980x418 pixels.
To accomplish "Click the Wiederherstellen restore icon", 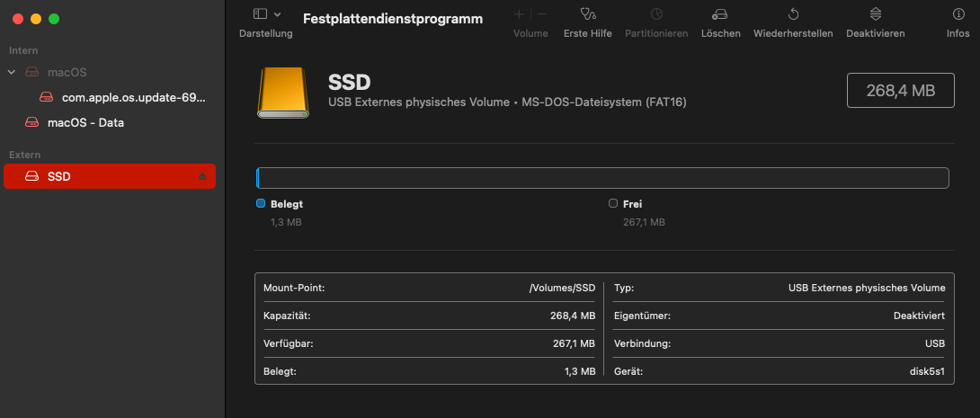I will [x=793, y=13].
